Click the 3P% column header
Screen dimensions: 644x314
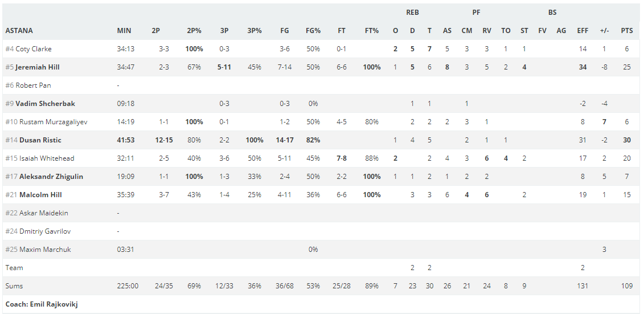point(254,31)
